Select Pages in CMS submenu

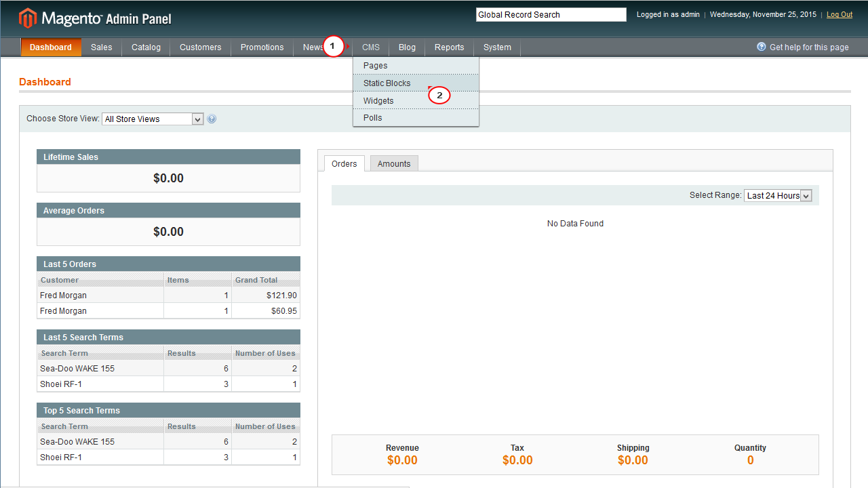click(x=416, y=66)
